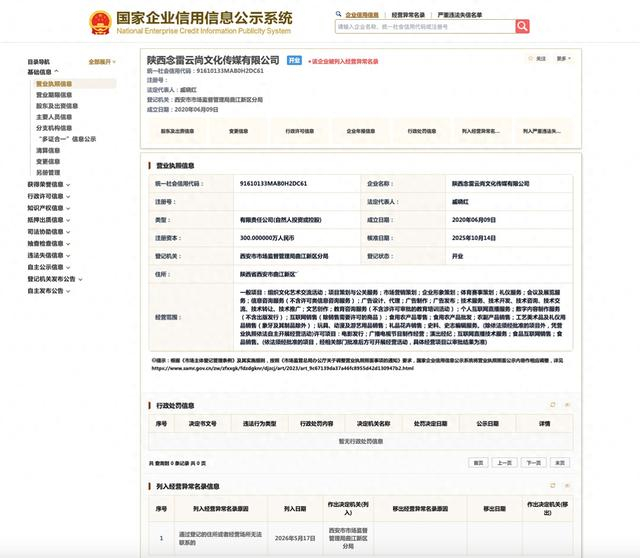Select the 经营异常名录 search tab
Image resolution: width=640 pixels, height=558 pixels.
pos(408,15)
